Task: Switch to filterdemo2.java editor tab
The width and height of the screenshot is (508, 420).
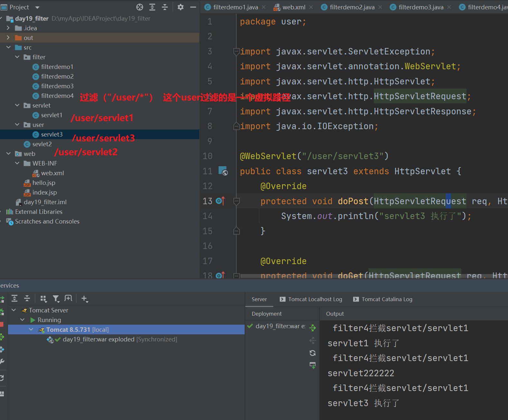Action: pyautogui.click(x=352, y=7)
